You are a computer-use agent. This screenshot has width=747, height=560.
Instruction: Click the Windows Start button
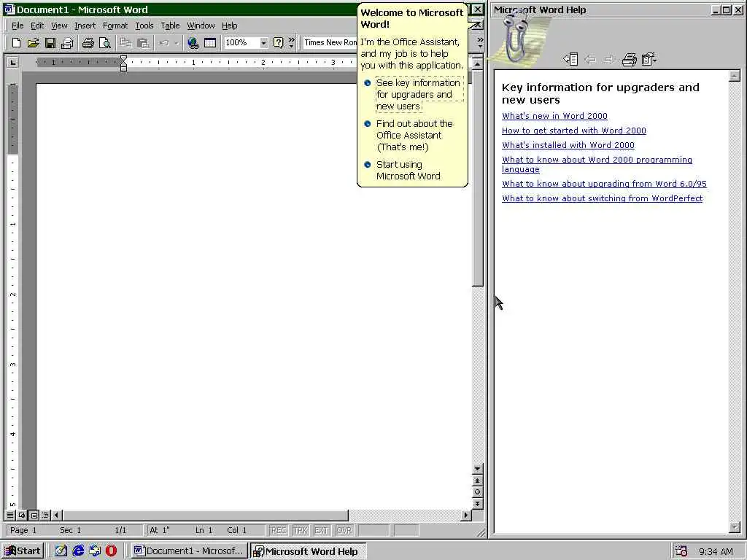pyautogui.click(x=23, y=551)
